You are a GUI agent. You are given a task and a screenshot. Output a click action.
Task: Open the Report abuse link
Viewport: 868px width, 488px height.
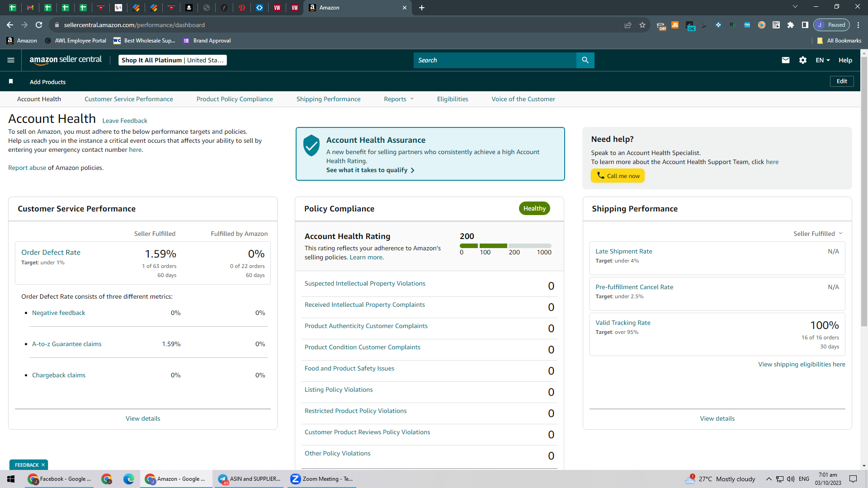(27, 168)
